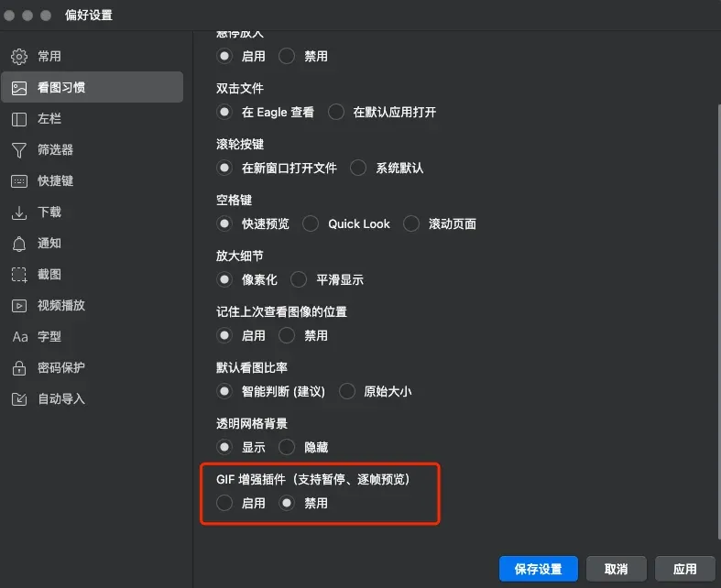Click the import icon for 自动导入

19,399
